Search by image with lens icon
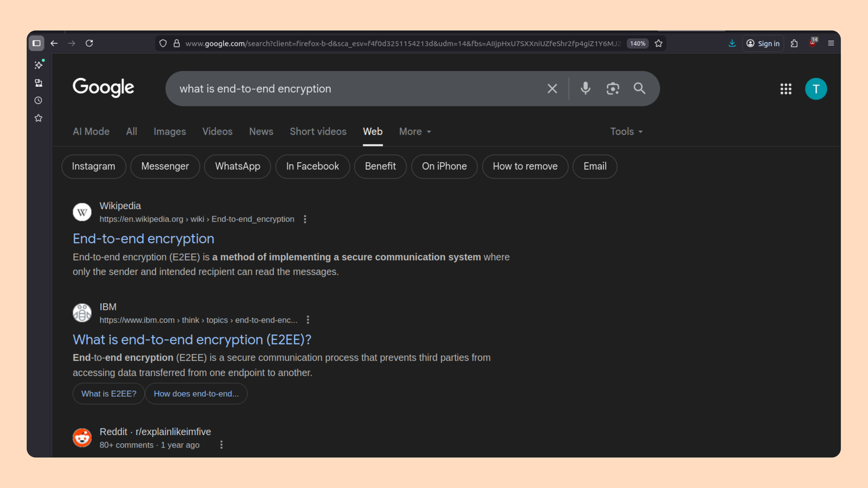 [x=612, y=89]
